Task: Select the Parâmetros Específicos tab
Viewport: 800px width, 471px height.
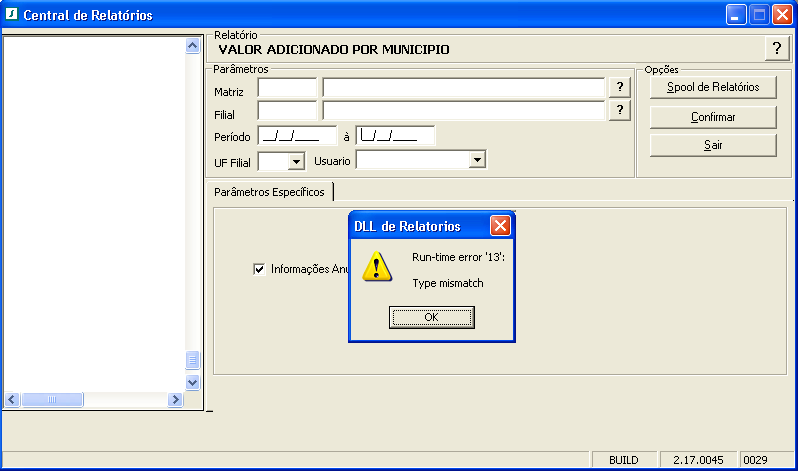Action: point(269,192)
